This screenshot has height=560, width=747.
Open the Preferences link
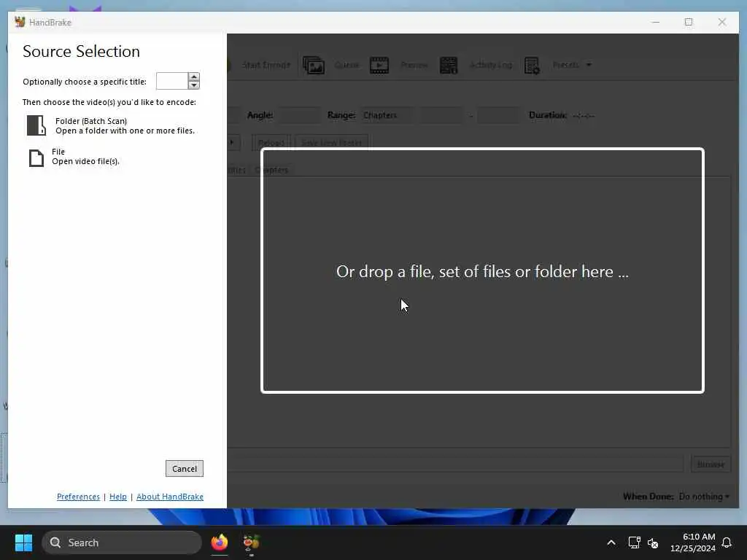pyautogui.click(x=78, y=497)
